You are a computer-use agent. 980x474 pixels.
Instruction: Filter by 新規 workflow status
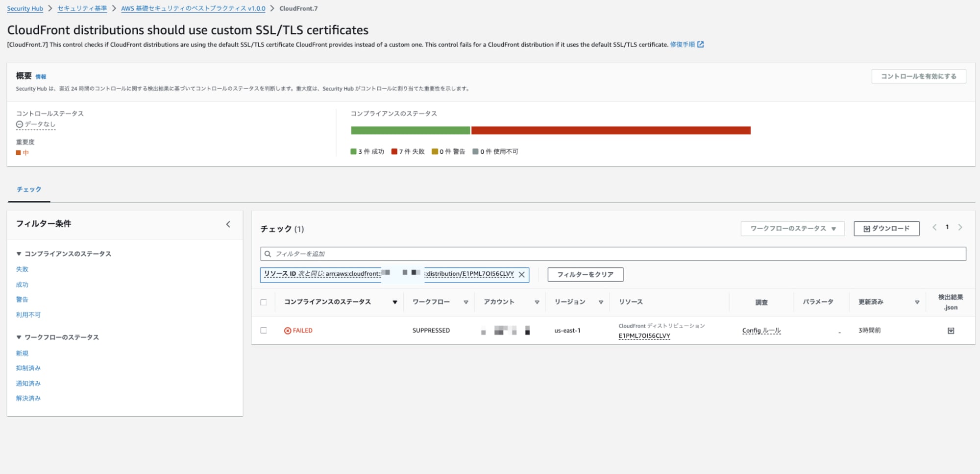click(x=22, y=353)
